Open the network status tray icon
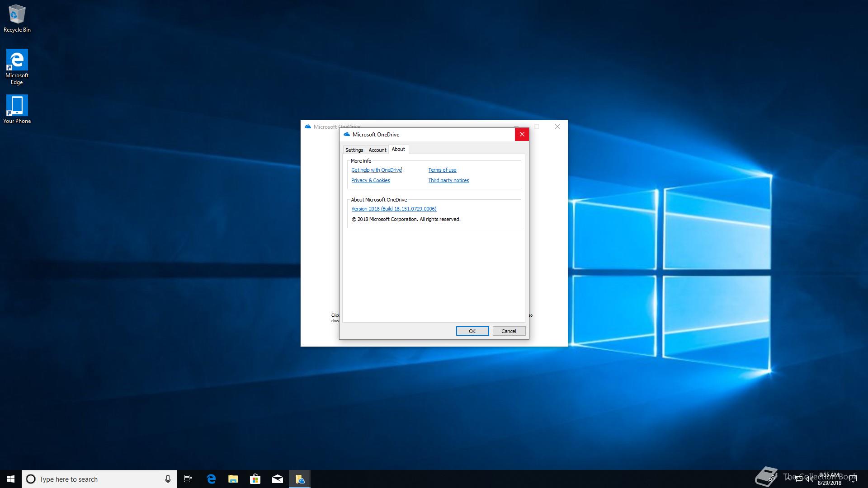The height and width of the screenshot is (488, 868). click(x=799, y=479)
